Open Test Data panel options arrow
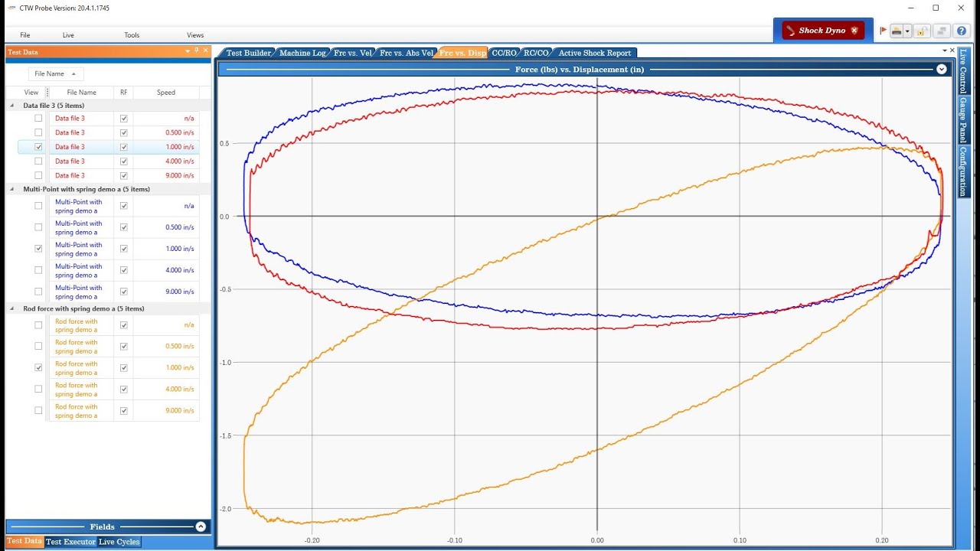 point(188,51)
